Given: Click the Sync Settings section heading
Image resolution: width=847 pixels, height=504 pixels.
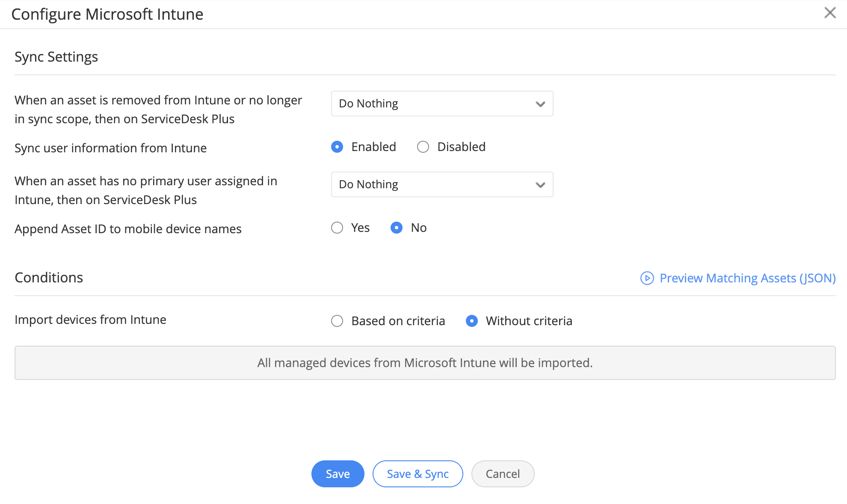Looking at the screenshot, I should (x=56, y=57).
